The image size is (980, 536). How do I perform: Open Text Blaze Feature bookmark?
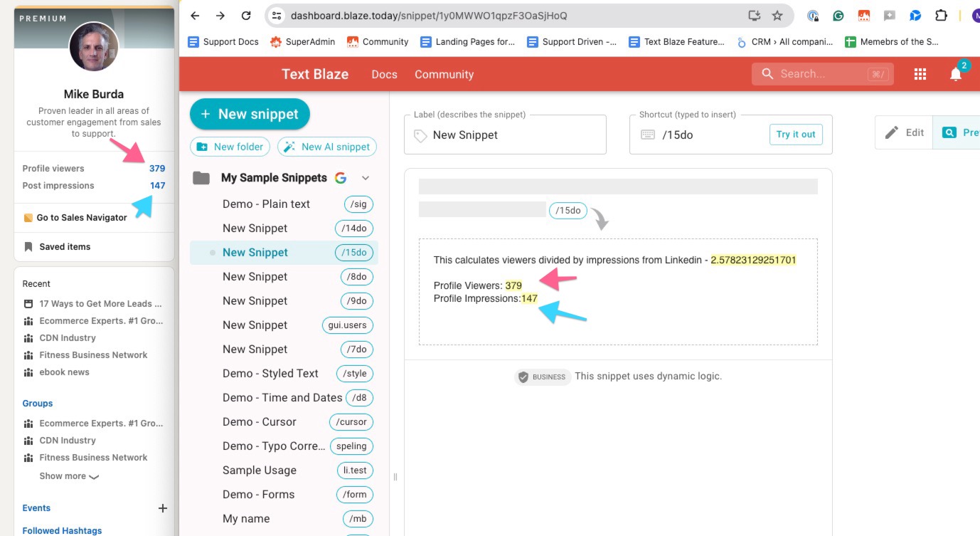[676, 42]
